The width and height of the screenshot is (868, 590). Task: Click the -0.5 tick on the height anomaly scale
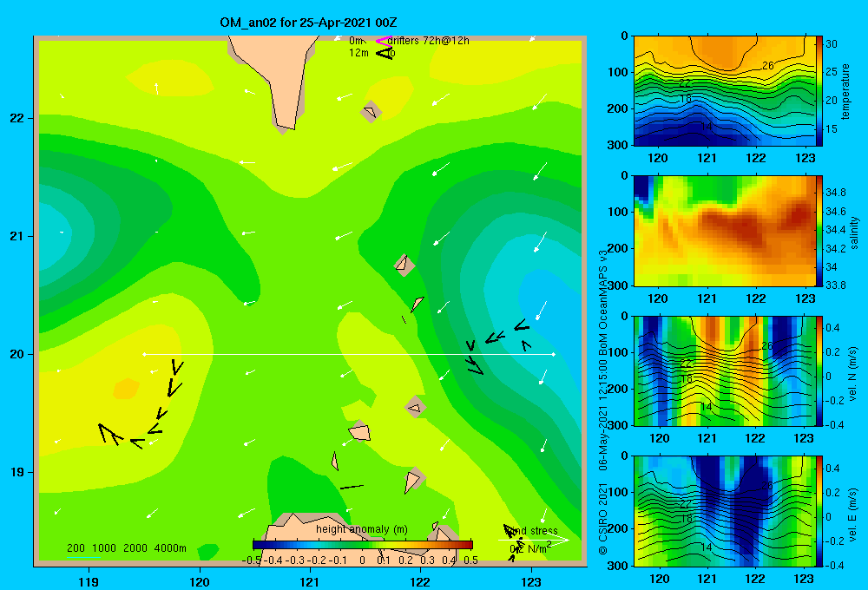(x=251, y=560)
